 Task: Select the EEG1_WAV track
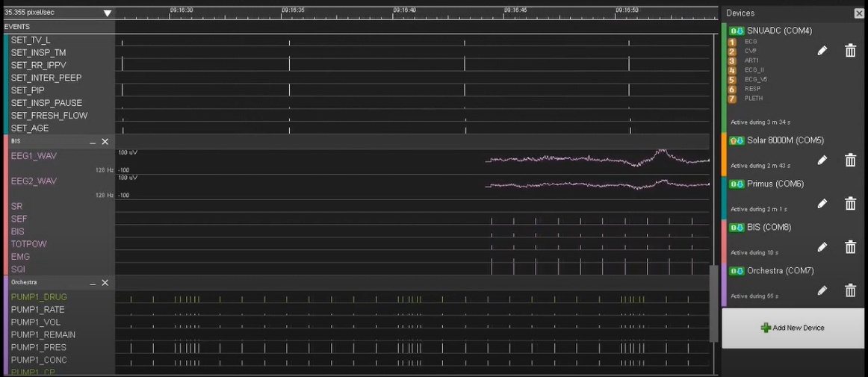(34, 156)
